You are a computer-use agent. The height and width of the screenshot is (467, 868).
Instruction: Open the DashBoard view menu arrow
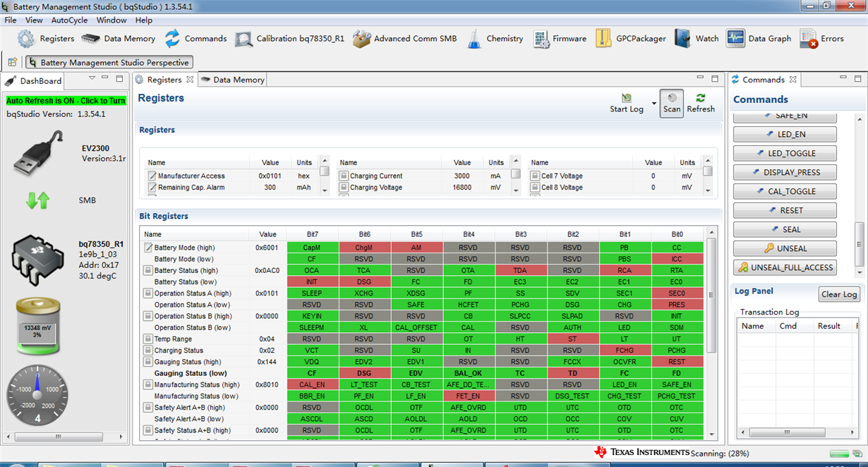point(92,78)
